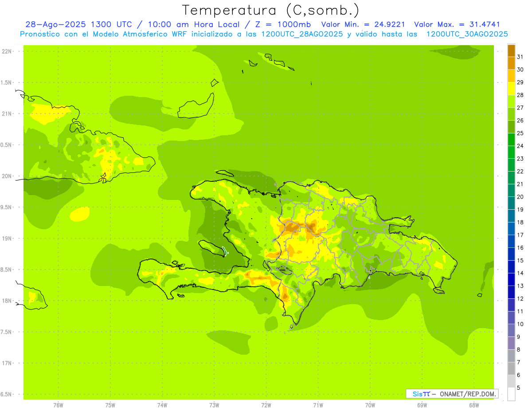Select legend color band between 6 and 7
This screenshot has width=532, height=411.
[511, 368]
